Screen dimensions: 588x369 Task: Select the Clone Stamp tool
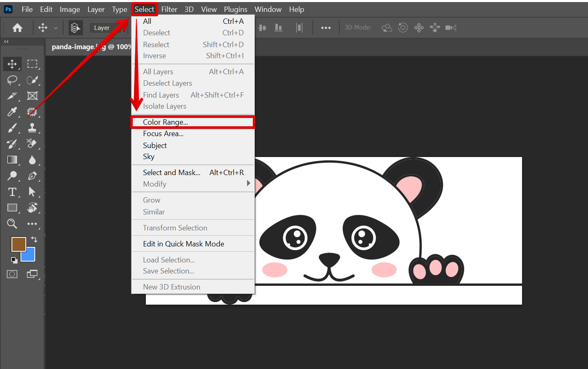(x=32, y=128)
